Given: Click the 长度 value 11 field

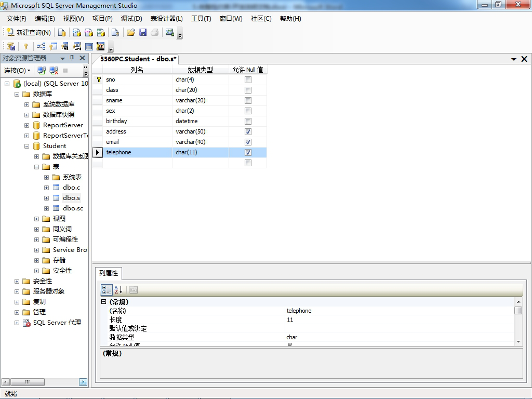Looking at the screenshot, I should (400, 320).
